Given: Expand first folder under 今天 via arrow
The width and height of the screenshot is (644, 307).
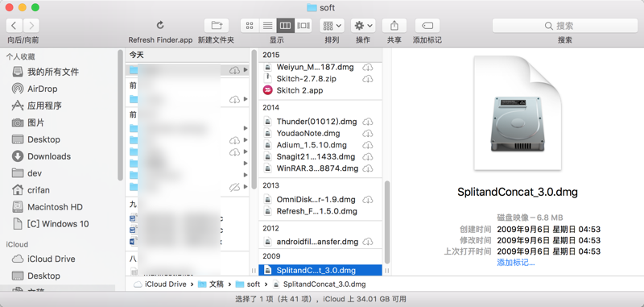Looking at the screenshot, I should click(x=246, y=70).
